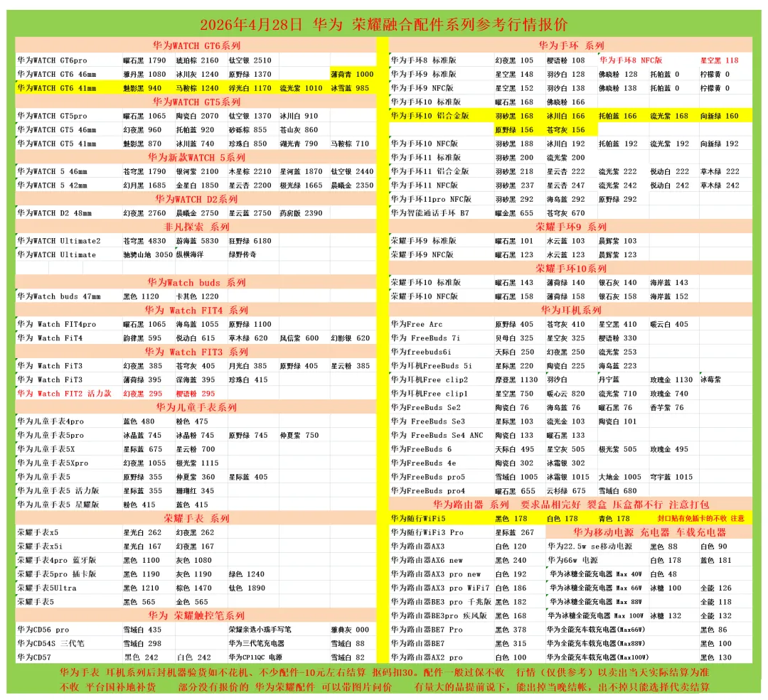The image size is (768, 700).
Task: Select the "华为freebuds6i" row label
Action: tap(421, 352)
